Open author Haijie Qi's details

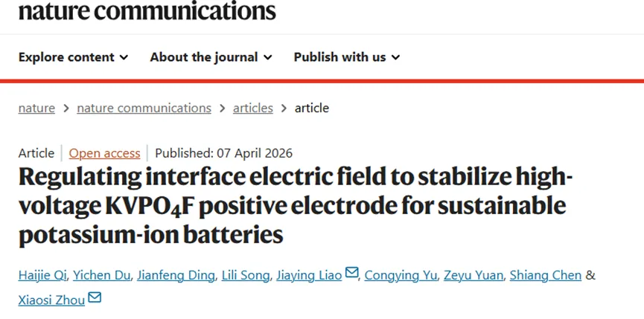coord(41,275)
